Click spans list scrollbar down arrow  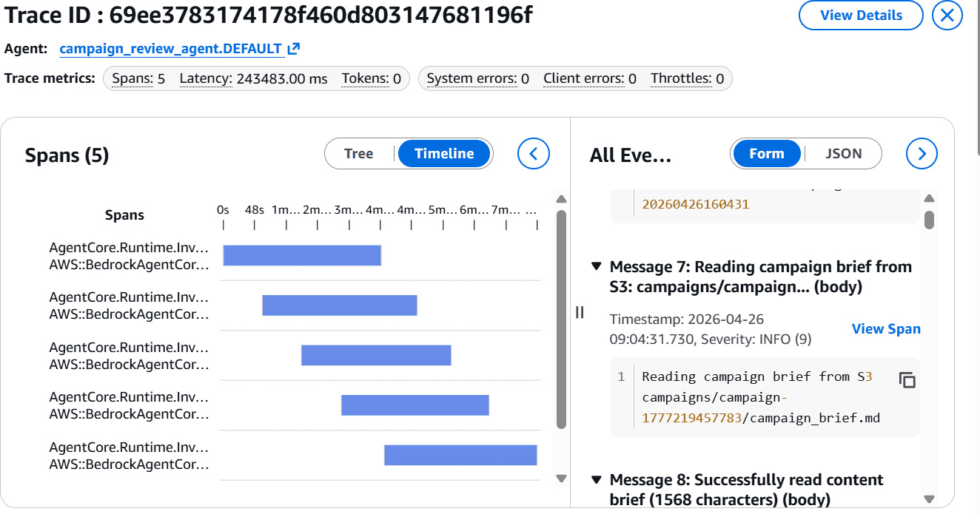coord(561,479)
